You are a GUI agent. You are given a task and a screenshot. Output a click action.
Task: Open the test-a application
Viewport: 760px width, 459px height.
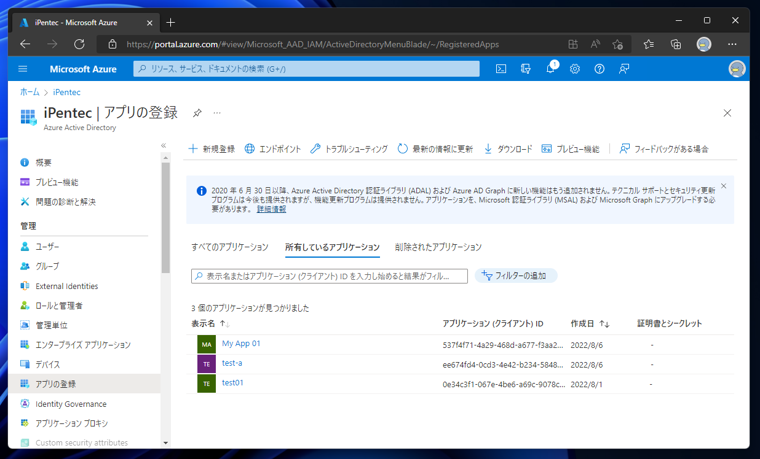tap(232, 363)
